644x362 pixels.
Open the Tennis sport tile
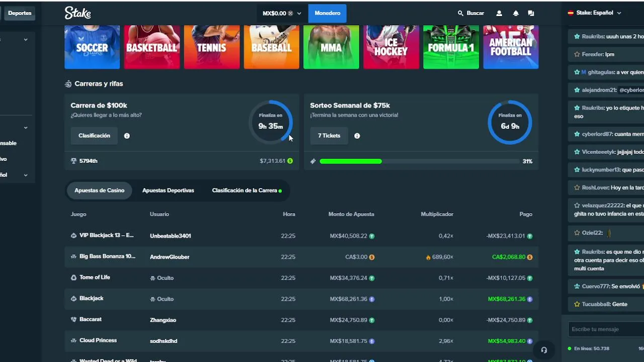tap(211, 47)
